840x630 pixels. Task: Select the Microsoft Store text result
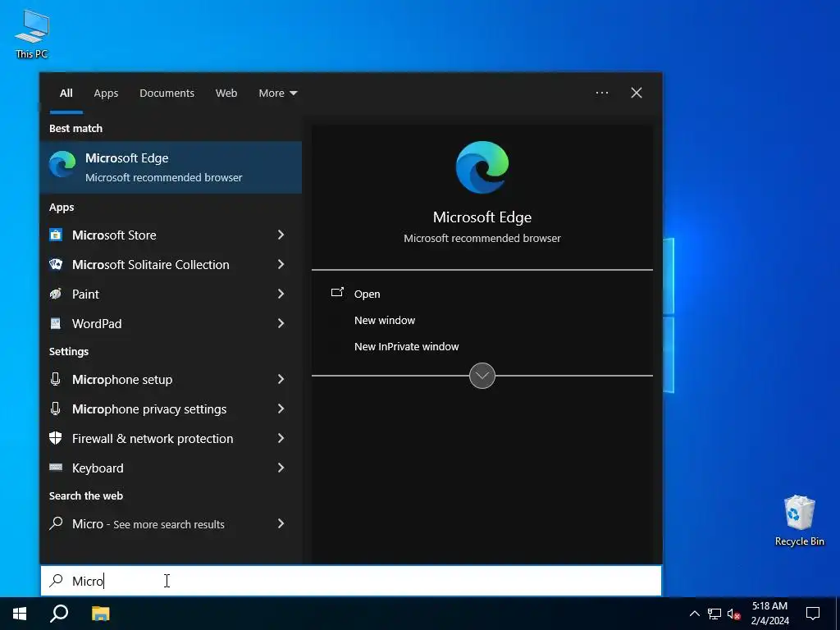(114, 235)
